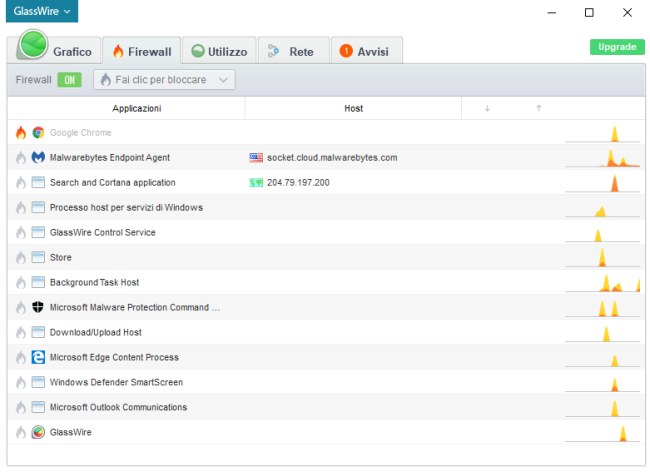Click the Google Chrome traffic mini graph
The height and width of the screenshot is (472, 650).
602,133
